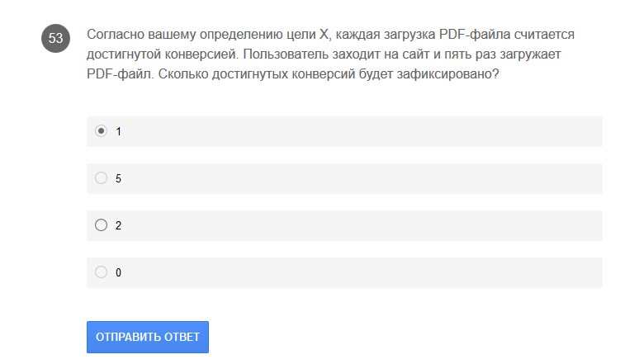The height and width of the screenshot is (364, 639).
Task: Click the answer label text "2"
Action: coord(118,225)
